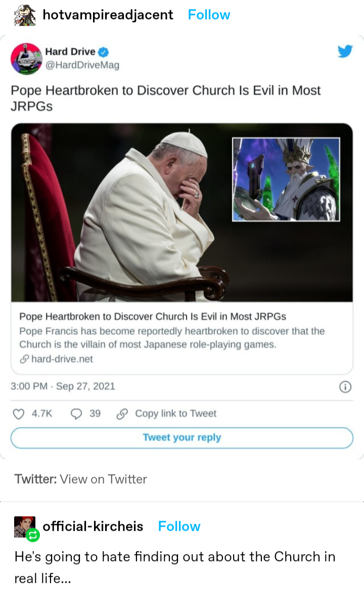Viewport: 364px width, 590px height.
Task: Open the Hard Drive account avatar
Action: 26,59
